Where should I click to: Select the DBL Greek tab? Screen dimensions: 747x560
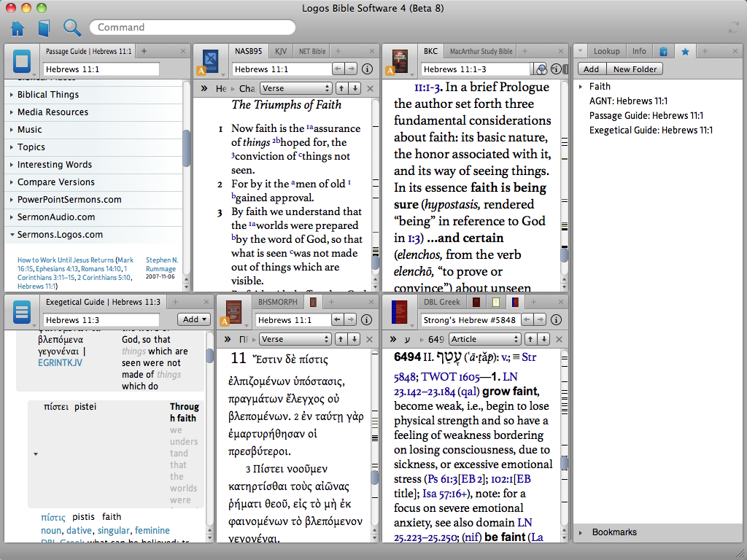[441, 303]
